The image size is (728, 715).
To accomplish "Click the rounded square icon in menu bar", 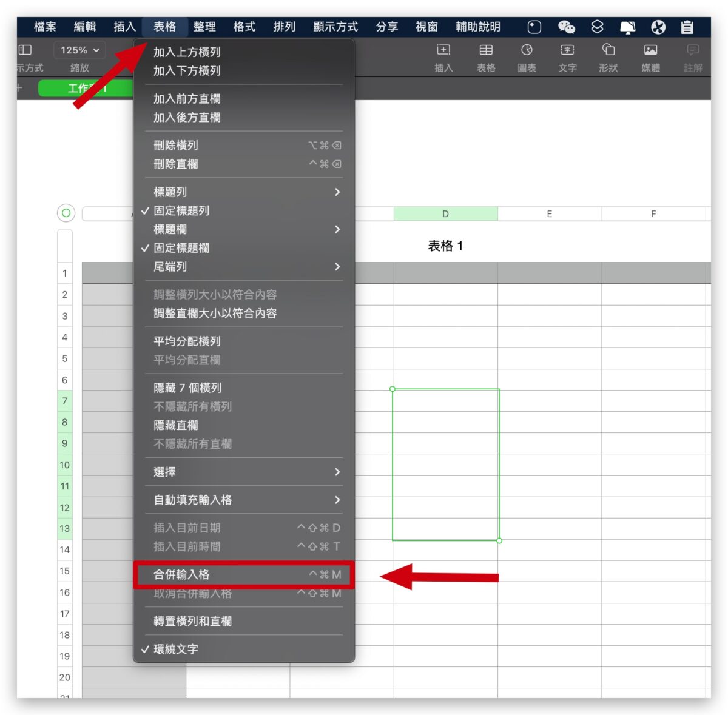I will tap(534, 27).
